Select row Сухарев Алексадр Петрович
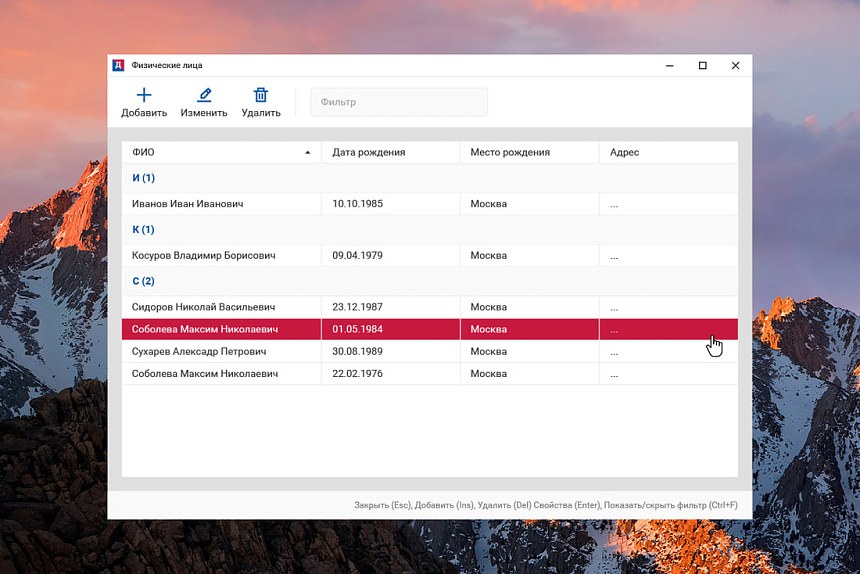The image size is (860, 574). click(429, 351)
